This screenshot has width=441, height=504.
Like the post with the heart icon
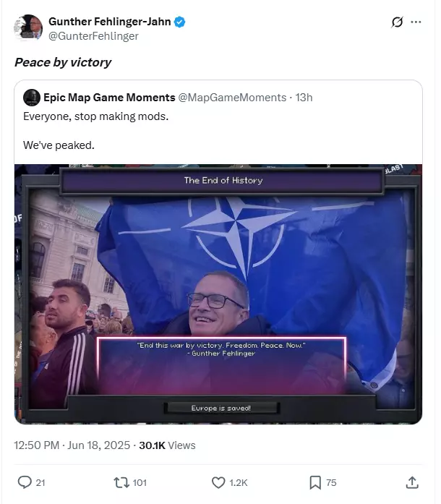(x=218, y=482)
